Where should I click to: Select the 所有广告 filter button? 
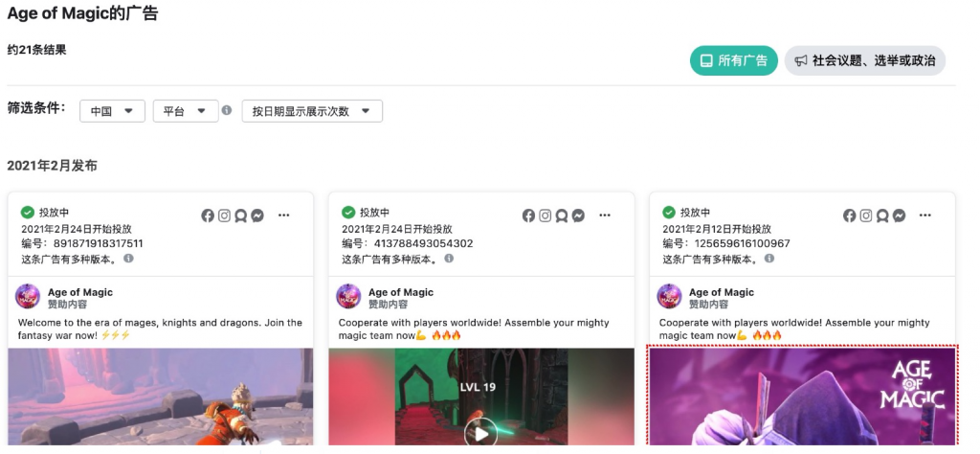734,60
